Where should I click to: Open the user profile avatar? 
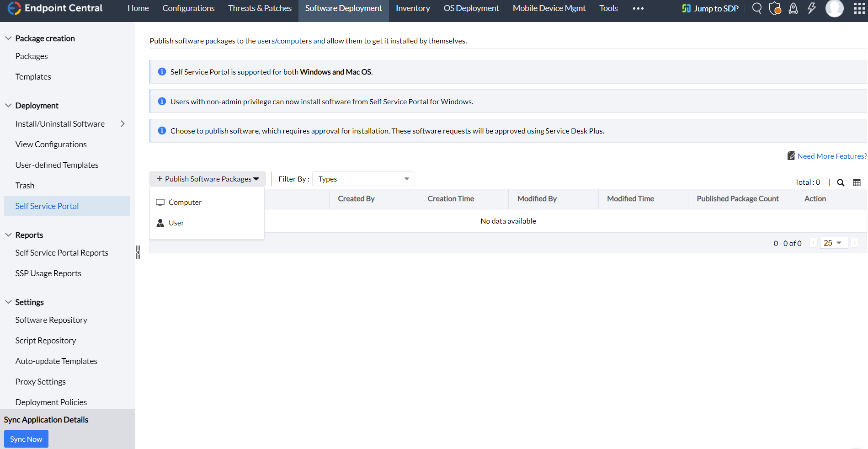835,8
